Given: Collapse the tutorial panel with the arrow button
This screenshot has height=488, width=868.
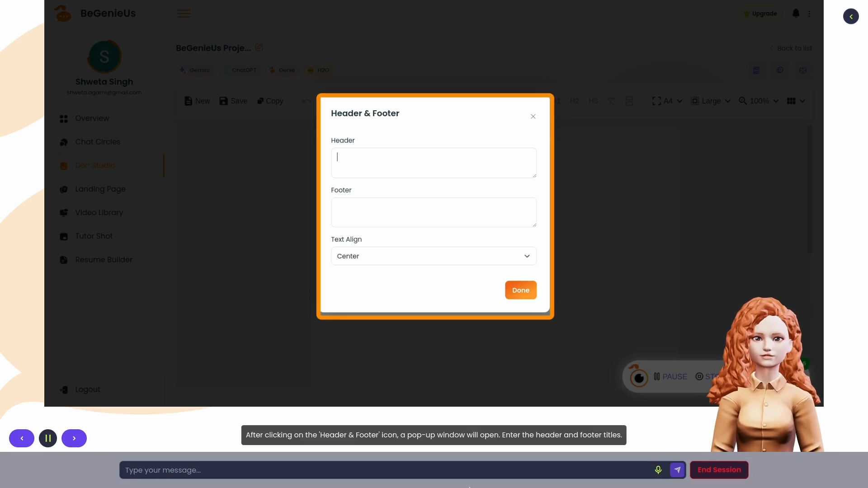Looking at the screenshot, I should pos(851,17).
